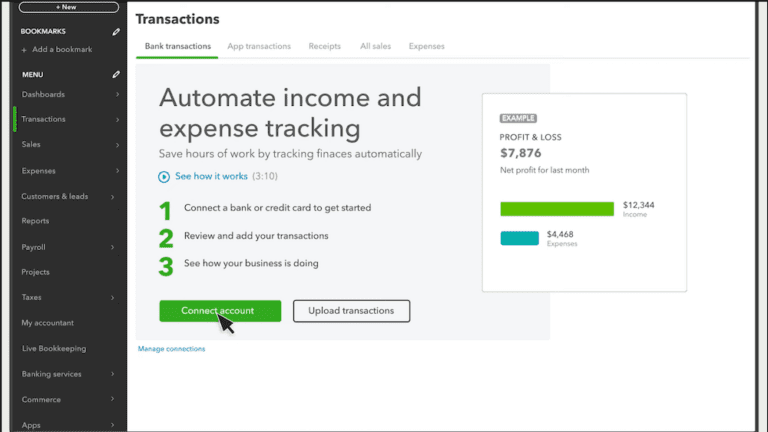768x432 pixels.
Task: Open Customers & leads in the sidebar
Action: (x=55, y=196)
